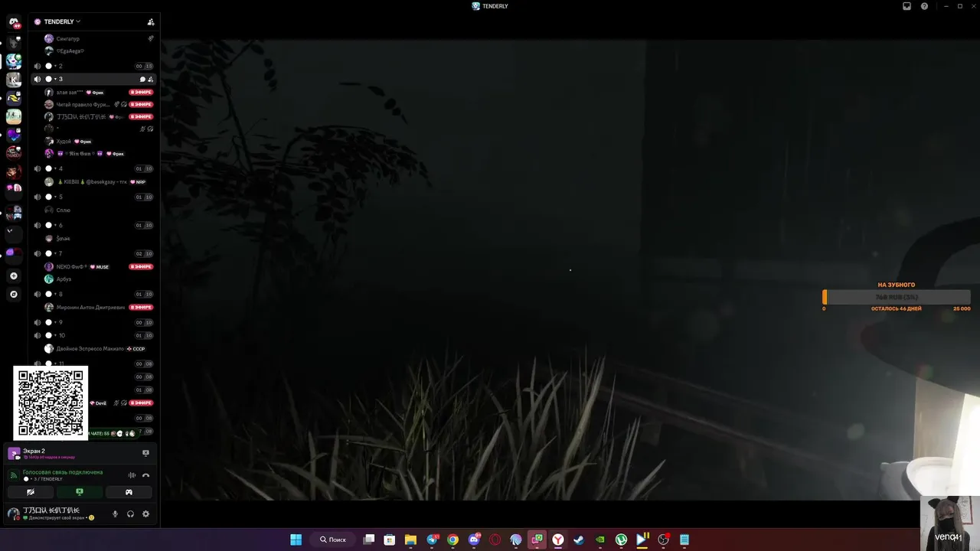Open Windows Start menu
Viewport: 980px width, 551px height.
tap(296, 540)
